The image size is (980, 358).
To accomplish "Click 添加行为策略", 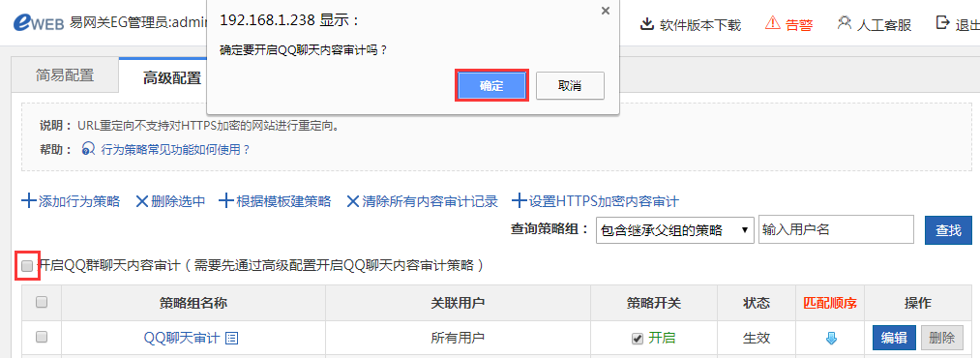I will (79, 201).
